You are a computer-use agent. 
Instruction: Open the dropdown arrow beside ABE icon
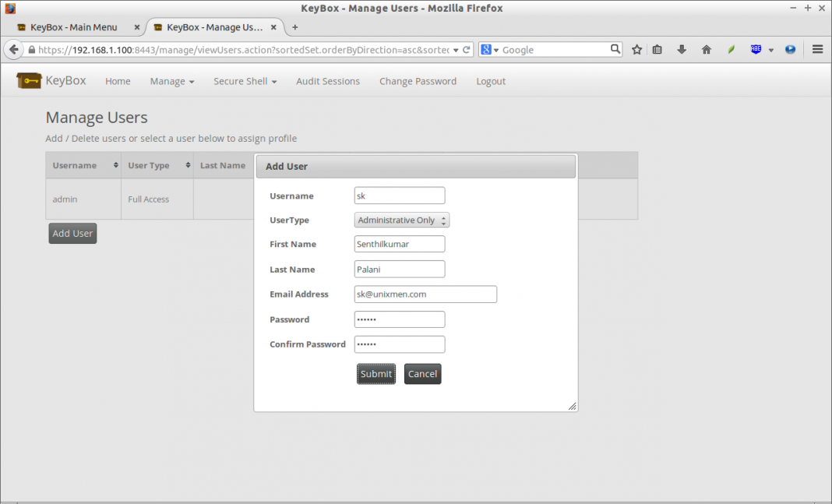click(x=771, y=51)
